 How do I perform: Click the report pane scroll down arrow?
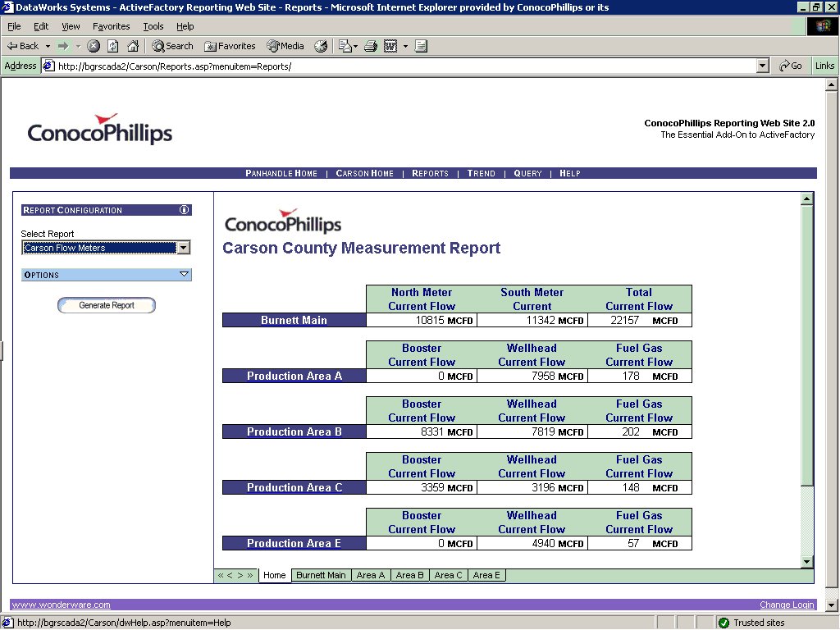806,561
